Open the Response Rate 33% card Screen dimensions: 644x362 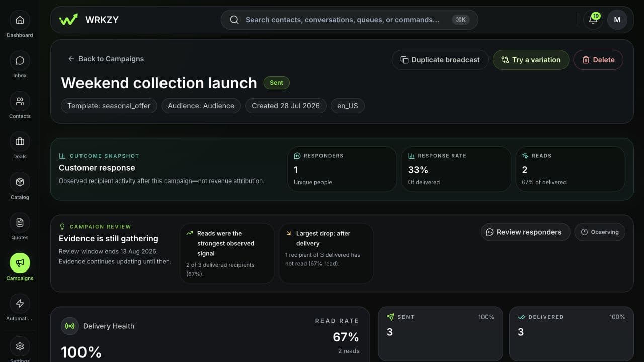(456, 169)
